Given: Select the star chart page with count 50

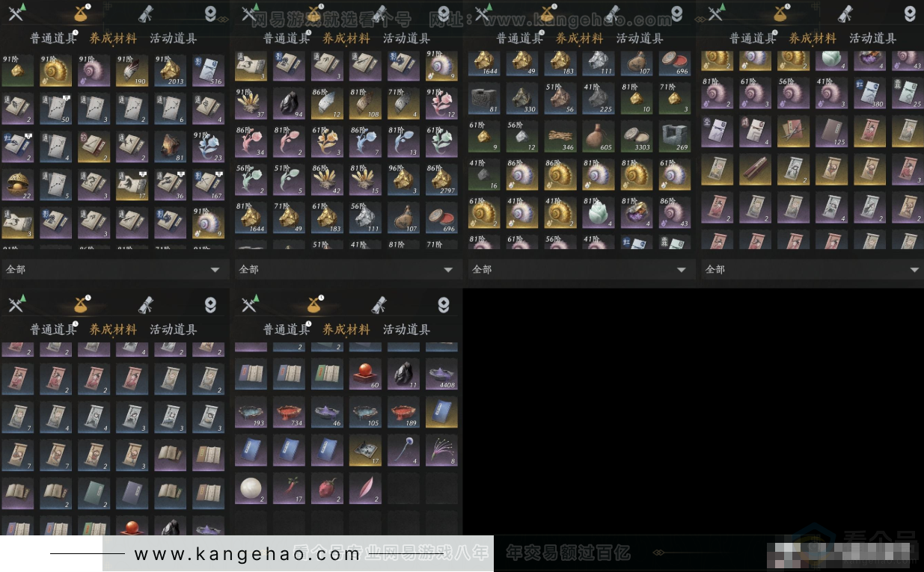Looking at the screenshot, I should click(x=56, y=108).
